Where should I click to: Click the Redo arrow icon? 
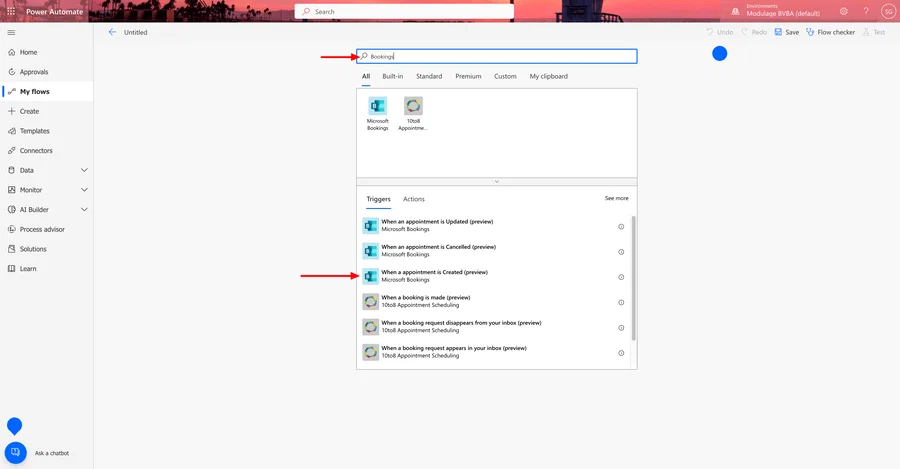point(745,32)
